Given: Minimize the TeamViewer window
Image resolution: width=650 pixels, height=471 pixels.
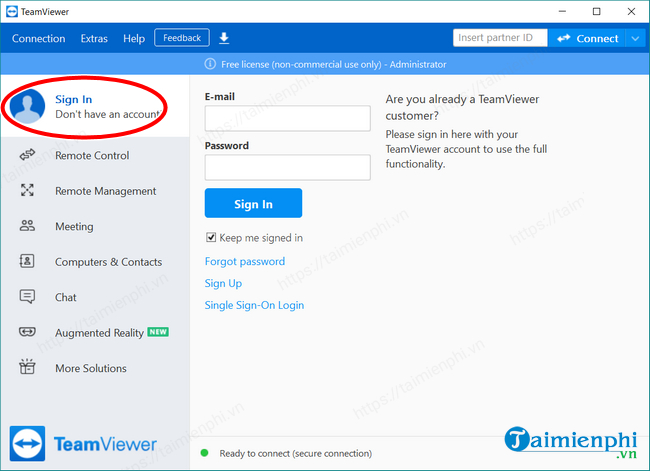Looking at the screenshot, I should click(x=562, y=11).
